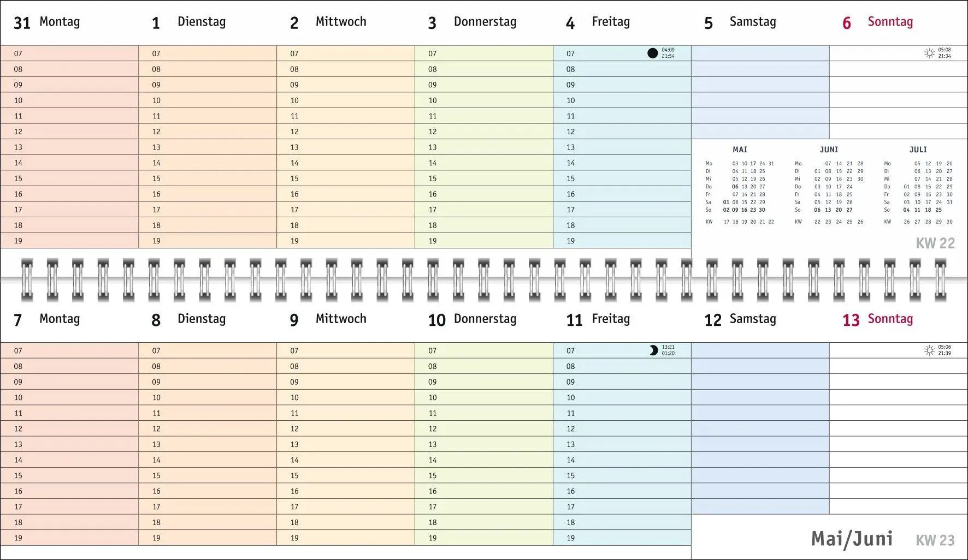Open the MAI mini calendar
The height and width of the screenshot is (560, 968).
click(x=740, y=186)
